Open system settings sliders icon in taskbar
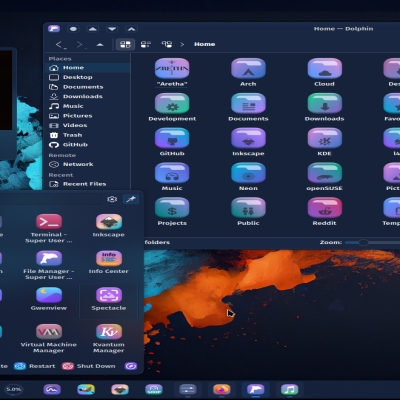Screen dimensions: 400x400 188,389
